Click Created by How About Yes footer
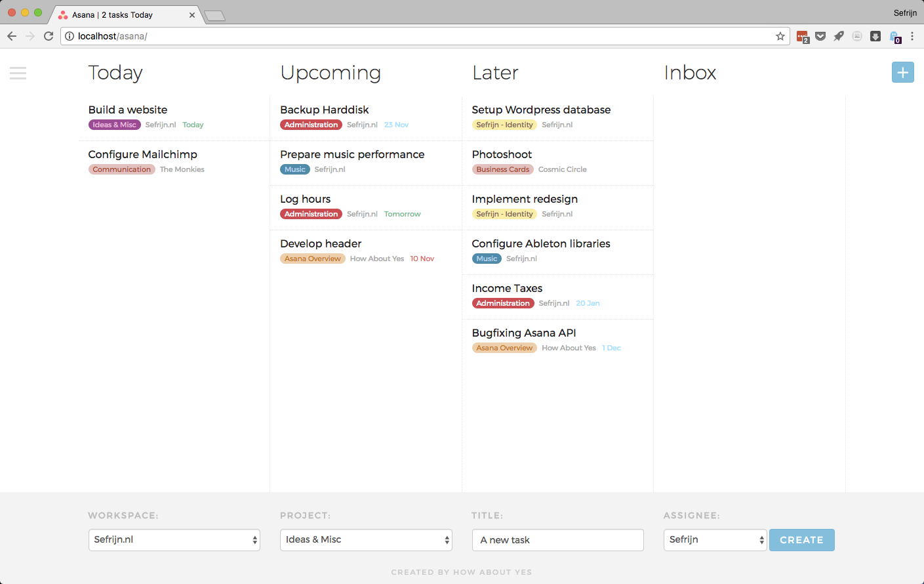 (462, 572)
